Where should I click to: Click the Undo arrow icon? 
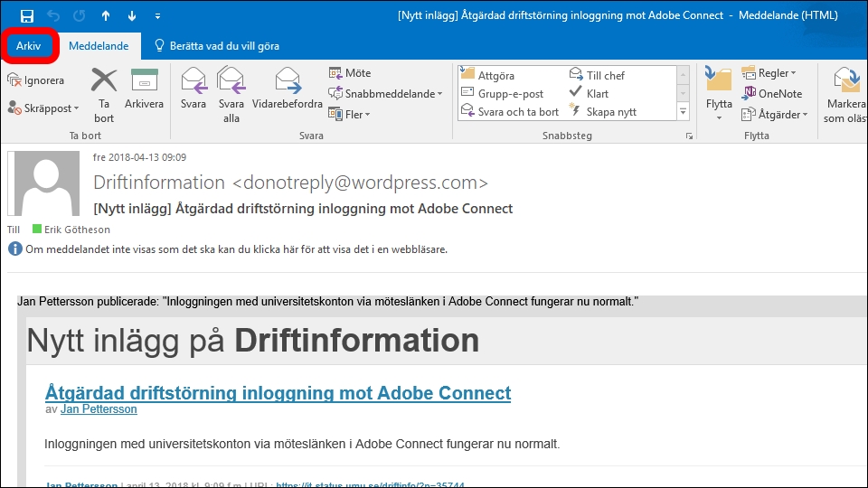(53, 16)
